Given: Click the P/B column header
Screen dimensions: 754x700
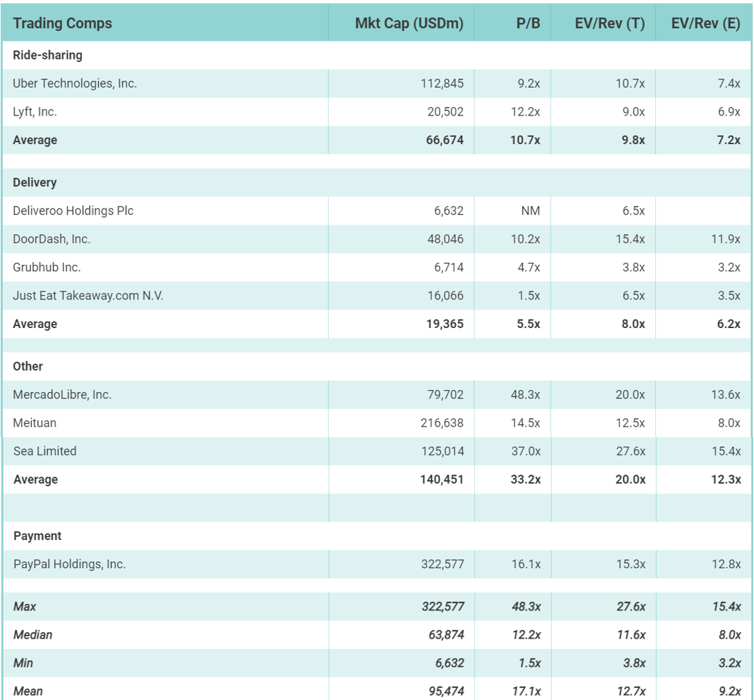Looking at the screenshot, I should 529,24.
